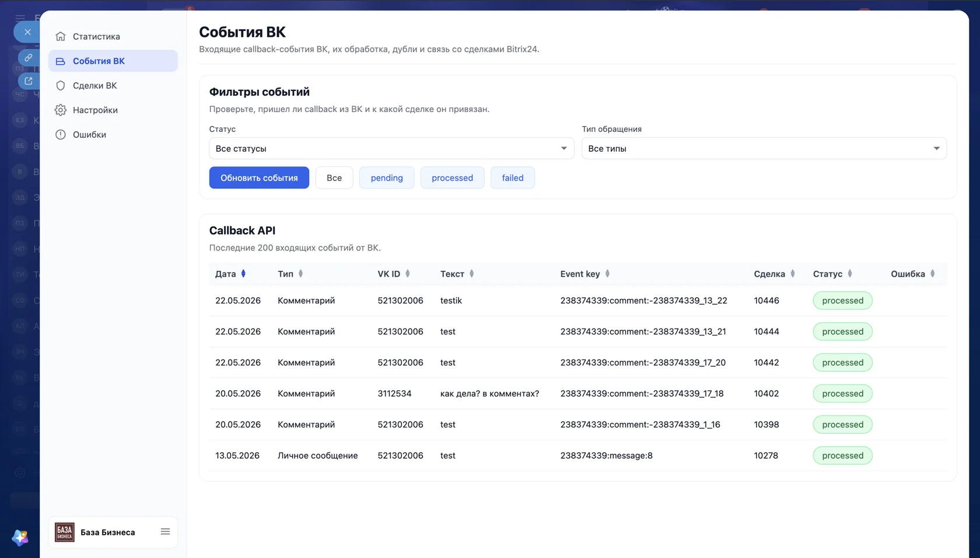Click the Все filter button

click(x=334, y=177)
